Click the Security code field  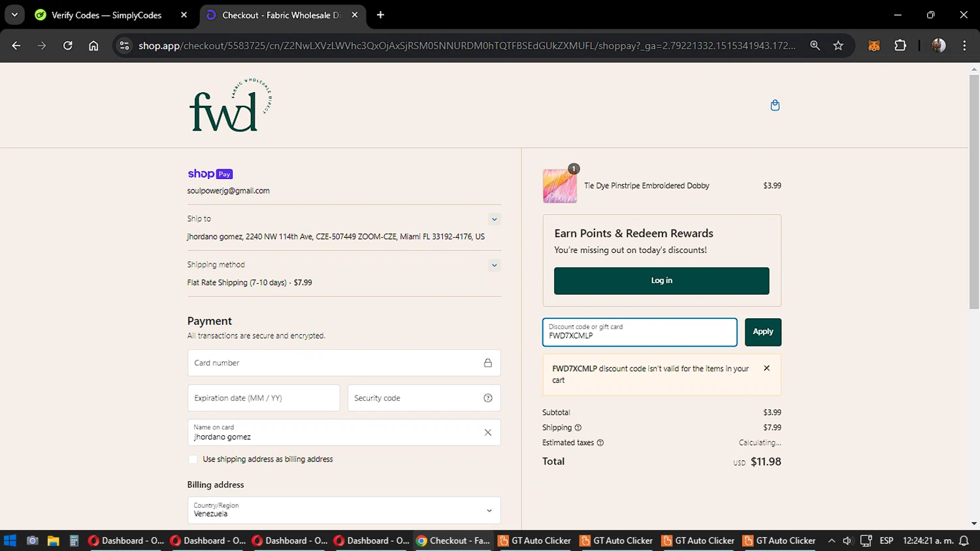pyautogui.click(x=424, y=398)
